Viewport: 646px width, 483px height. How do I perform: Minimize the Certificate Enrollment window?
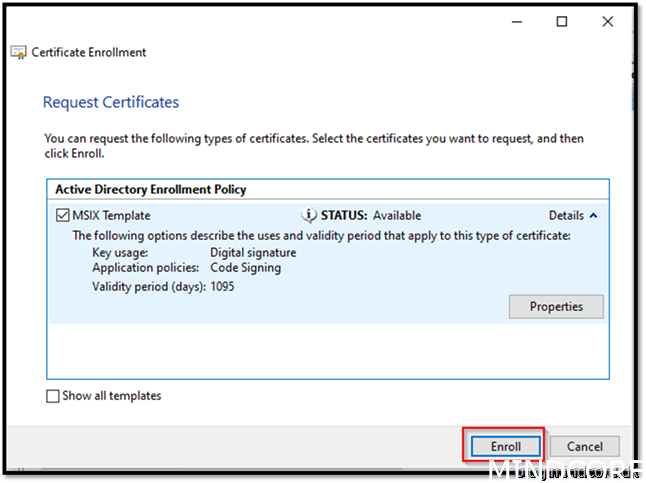click(515, 21)
